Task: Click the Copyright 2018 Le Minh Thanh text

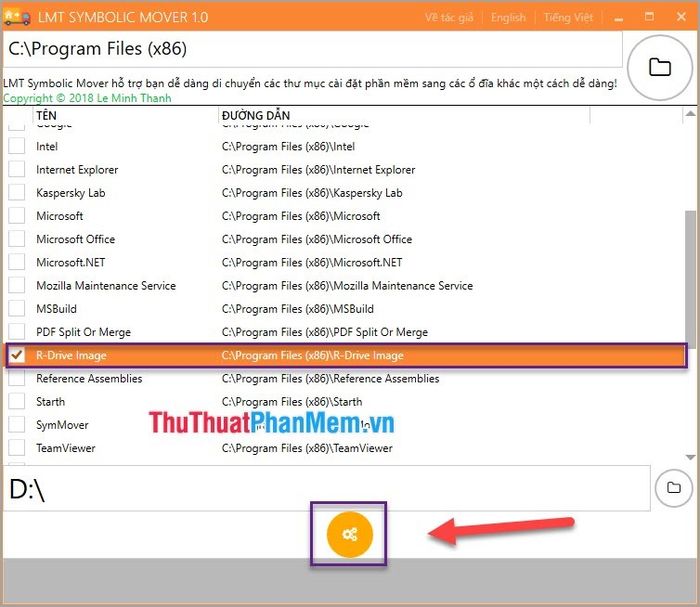Action: [87, 98]
